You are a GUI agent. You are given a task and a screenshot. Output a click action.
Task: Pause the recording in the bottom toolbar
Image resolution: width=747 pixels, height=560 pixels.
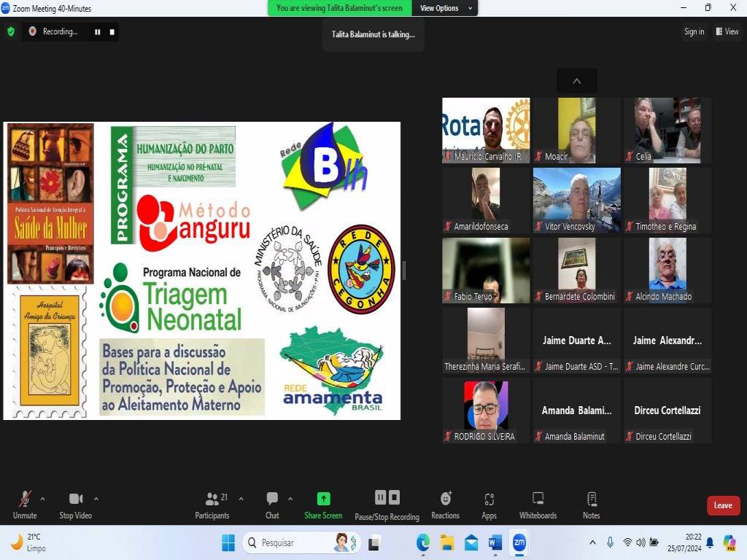click(380, 497)
